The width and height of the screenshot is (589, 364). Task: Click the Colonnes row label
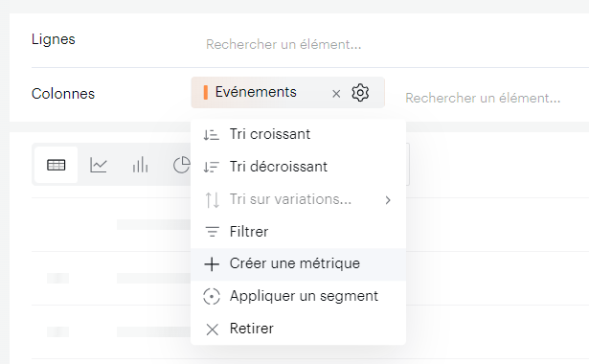coord(63,94)
